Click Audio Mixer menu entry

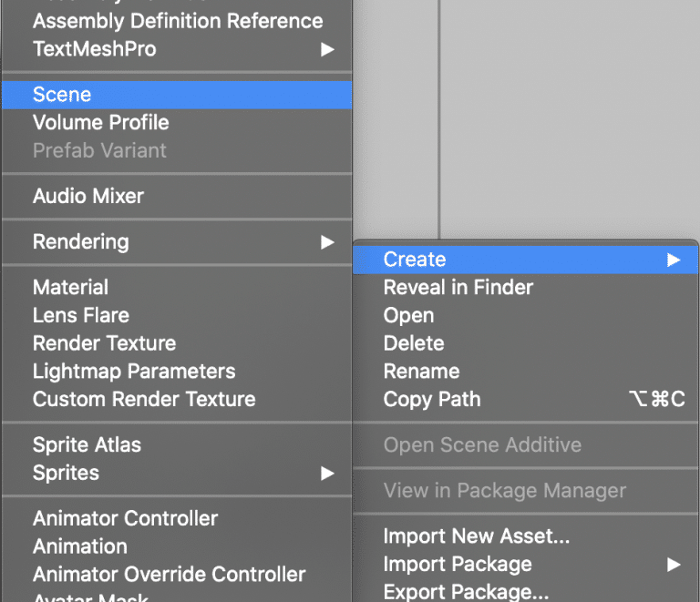click(x=177, y=196)
